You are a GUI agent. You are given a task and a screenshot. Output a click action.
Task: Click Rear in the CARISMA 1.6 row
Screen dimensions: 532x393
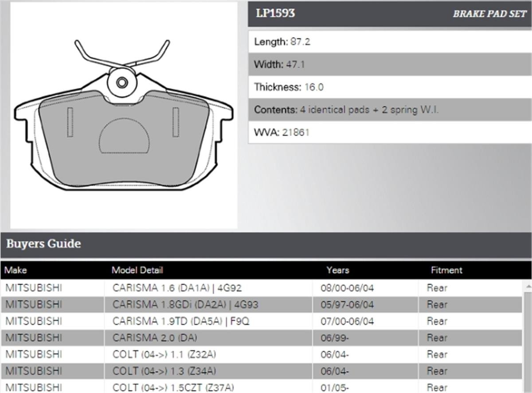437,288
